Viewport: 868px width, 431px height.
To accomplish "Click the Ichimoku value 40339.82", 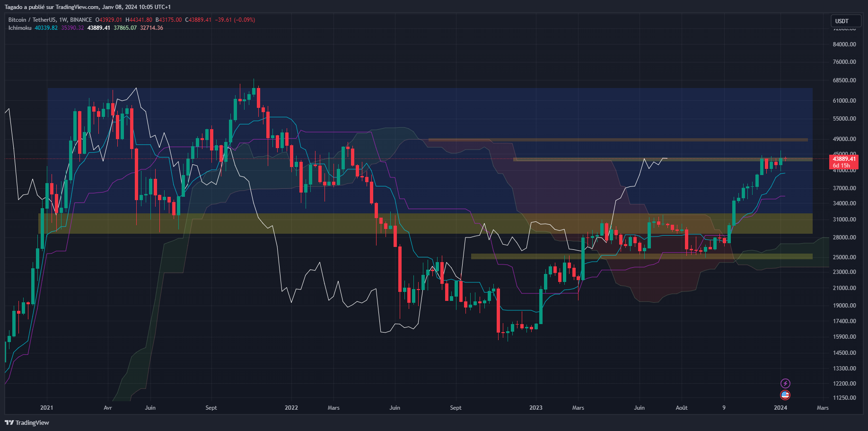I will (x=45, y=28).
